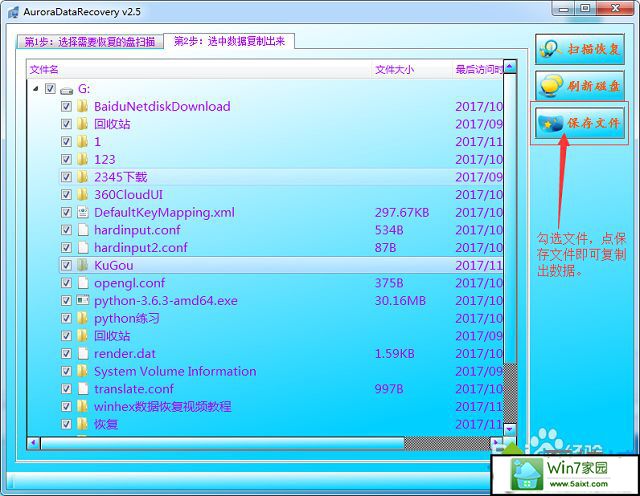The image size is (640, 496).
Task: Click the winhex数据恢复视频教程 folder icon
Action: click(82, 406)
